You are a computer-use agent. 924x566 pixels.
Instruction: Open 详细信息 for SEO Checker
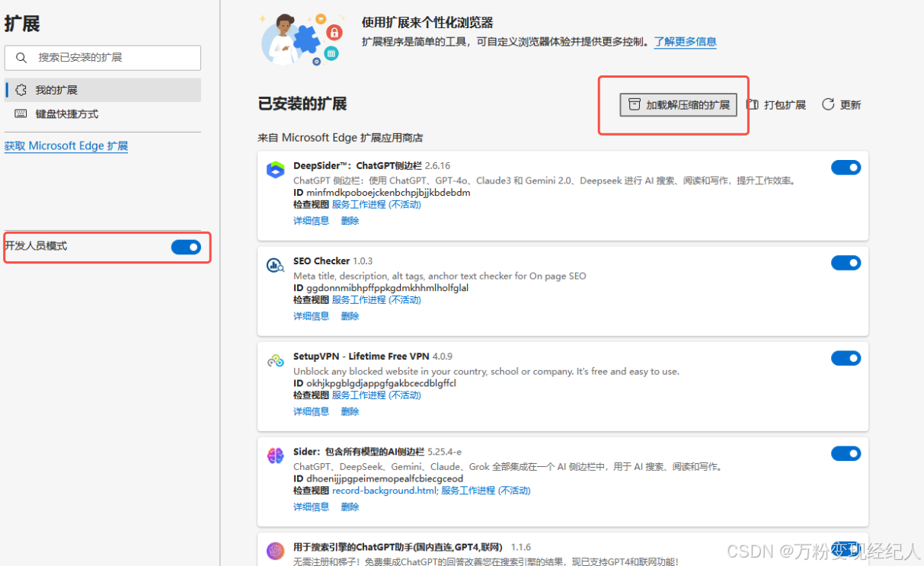pos(312,316)
